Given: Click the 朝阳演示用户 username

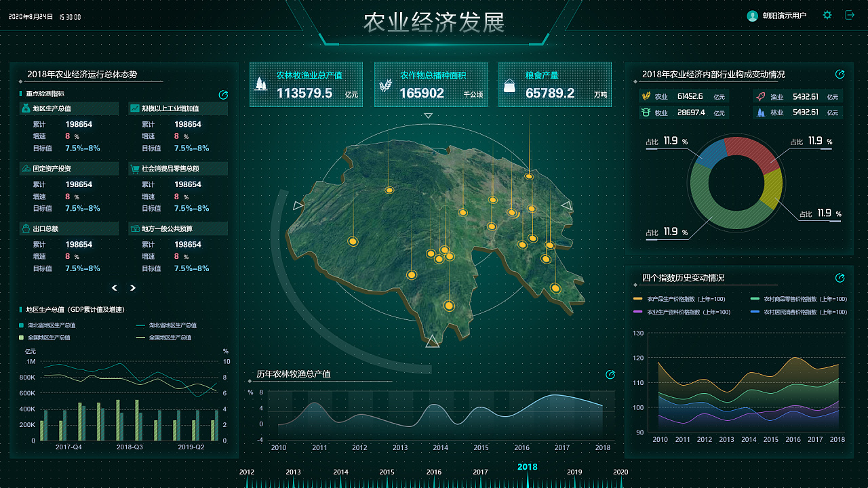Looking at the screenshot, I should click(x=784, y=16).
